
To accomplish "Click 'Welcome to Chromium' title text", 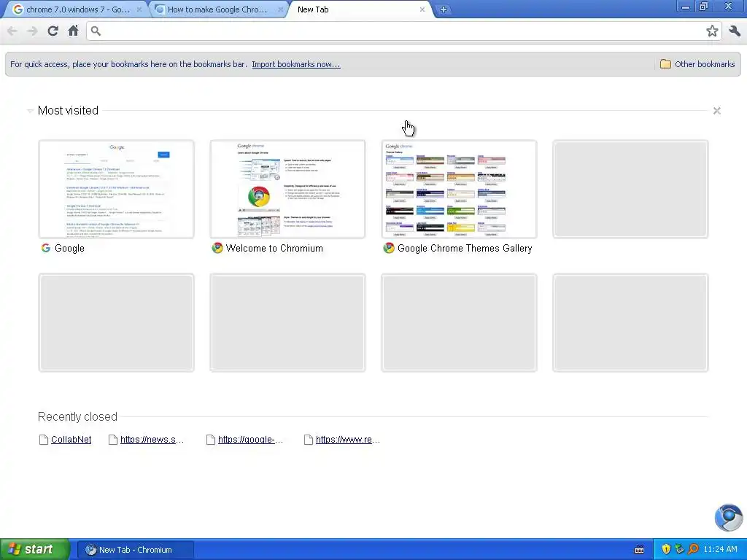I will pyautogui.click(x=274, y=248).
